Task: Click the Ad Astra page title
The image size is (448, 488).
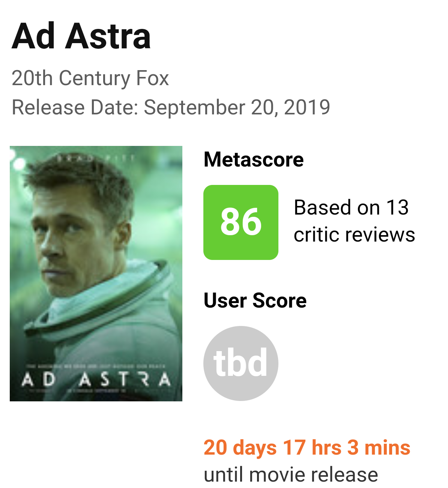Action: point(81,36)
